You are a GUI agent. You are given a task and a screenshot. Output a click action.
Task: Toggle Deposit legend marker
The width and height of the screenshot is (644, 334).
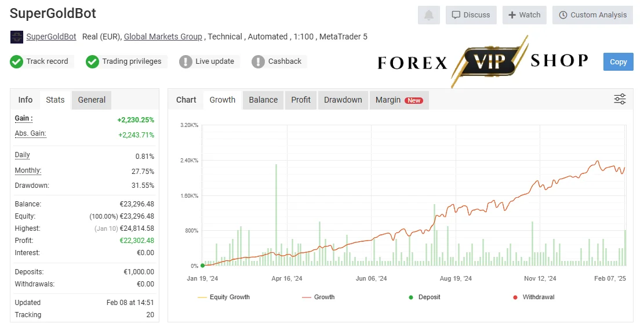[424, 297]
